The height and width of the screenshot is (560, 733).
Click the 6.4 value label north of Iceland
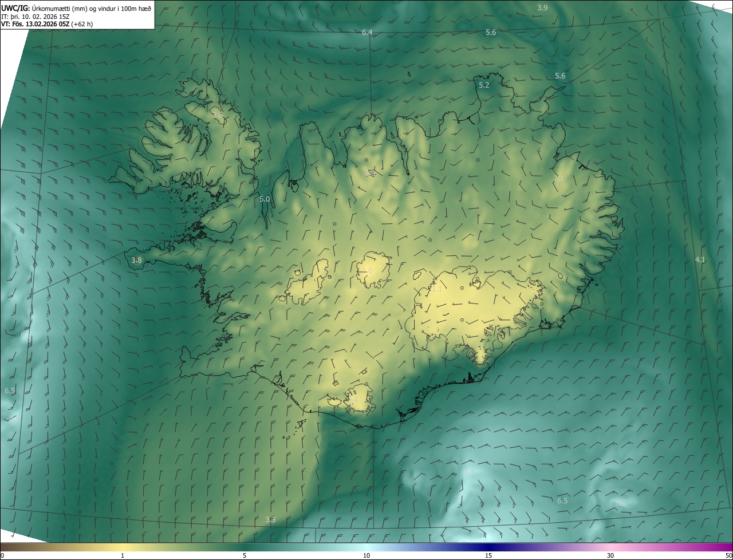[x=367, y=33]
